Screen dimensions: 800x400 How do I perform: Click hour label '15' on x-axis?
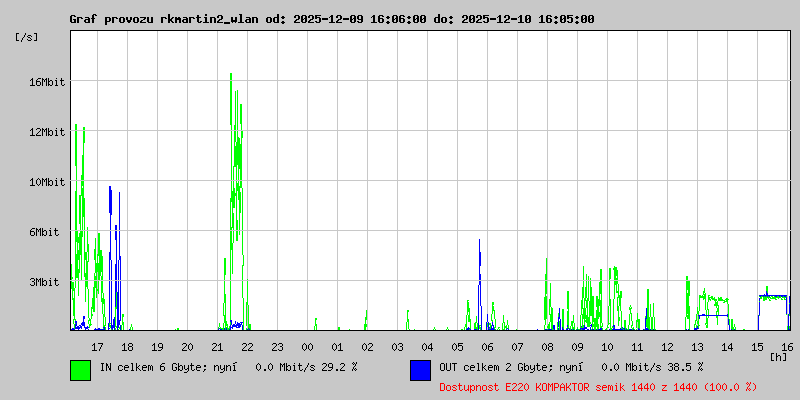click(x=757, y=347)
